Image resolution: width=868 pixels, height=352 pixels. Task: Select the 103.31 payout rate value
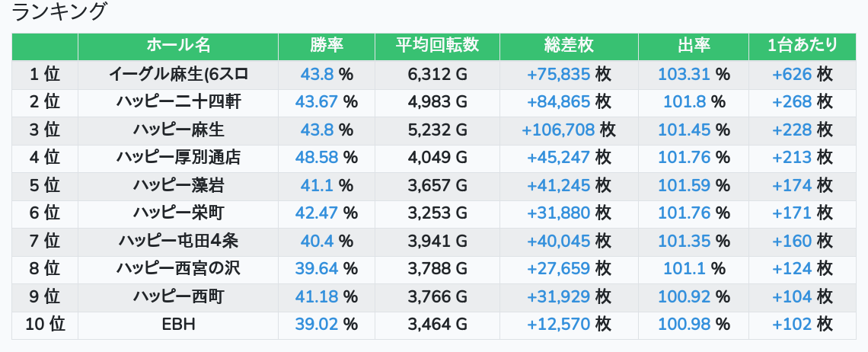[684, 74]
